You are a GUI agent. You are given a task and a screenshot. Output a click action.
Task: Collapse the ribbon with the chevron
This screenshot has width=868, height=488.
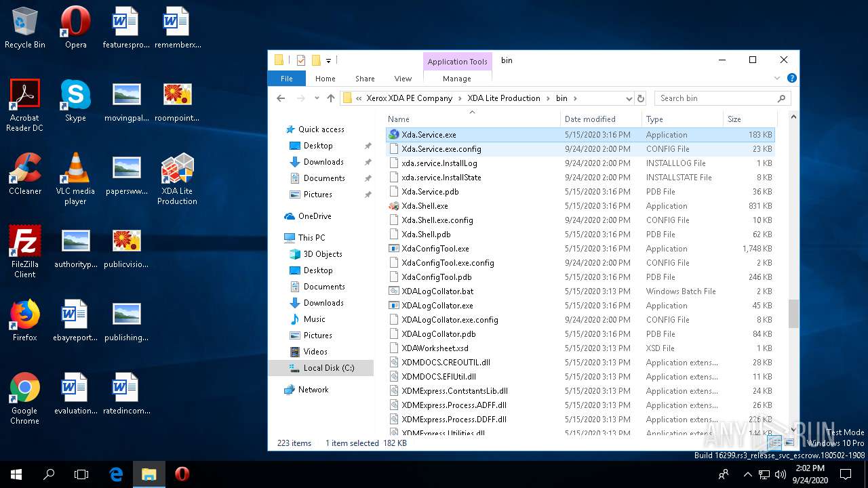click(x=776, y=79)
